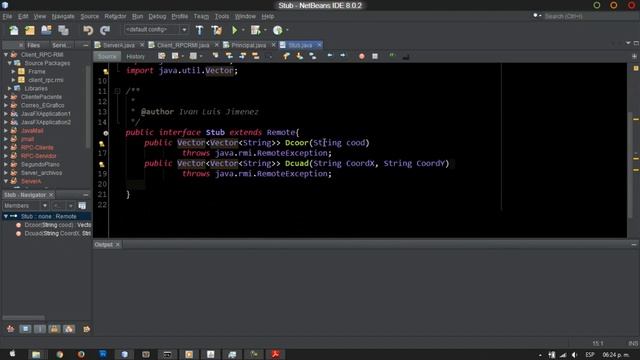The height and width of the screenshot is (360, 640).
Task: Click the Build Project hammer icon
Action: tap(200, 30)
